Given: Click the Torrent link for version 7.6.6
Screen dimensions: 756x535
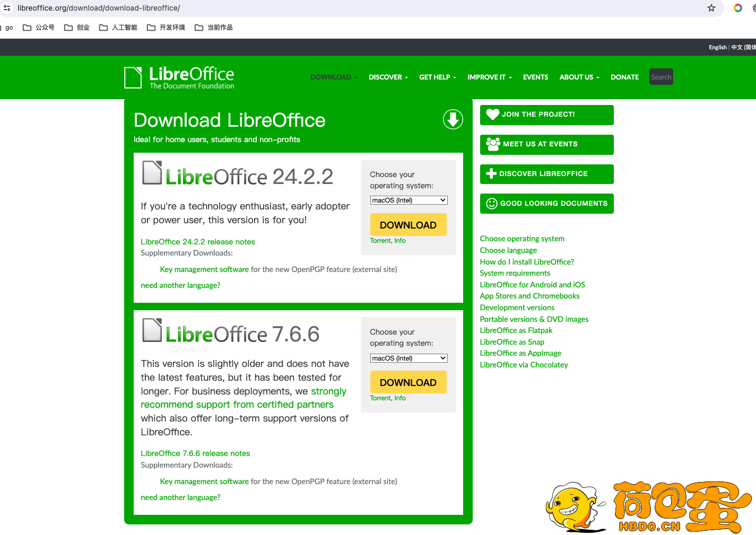Looking at the screenshot, I should click(x=380, y=398).
